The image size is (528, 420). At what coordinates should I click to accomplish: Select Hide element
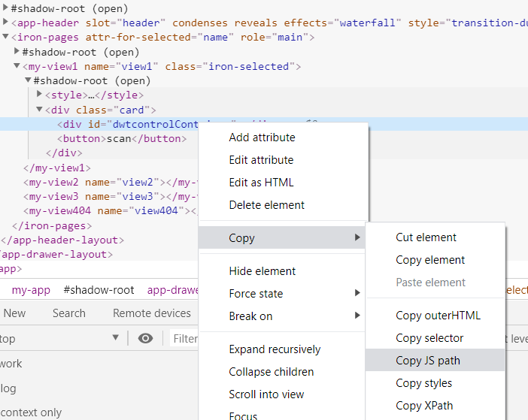click(262, 271)
